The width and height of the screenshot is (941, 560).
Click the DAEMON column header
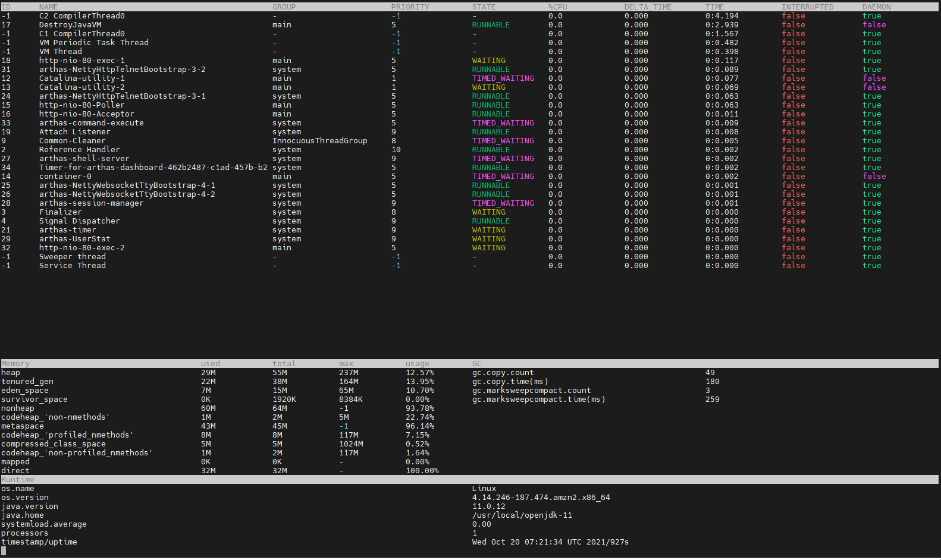coord(877,7)
